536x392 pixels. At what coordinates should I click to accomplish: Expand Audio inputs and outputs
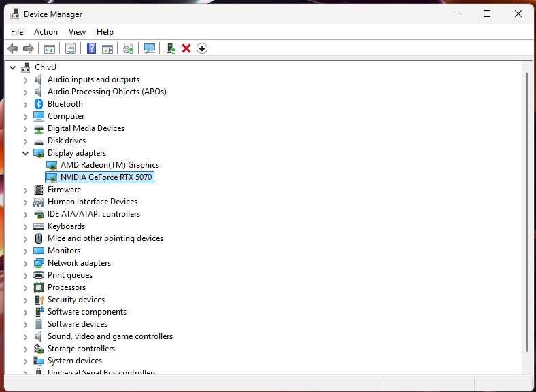tap(25, 80)
